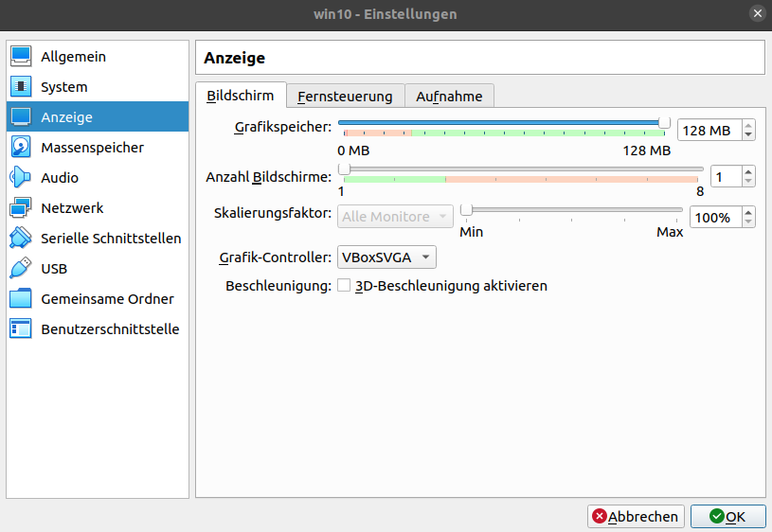Open USB settings icon
Image resolution: width=772 pixels, height=532 pixels.
pos(21,269)
